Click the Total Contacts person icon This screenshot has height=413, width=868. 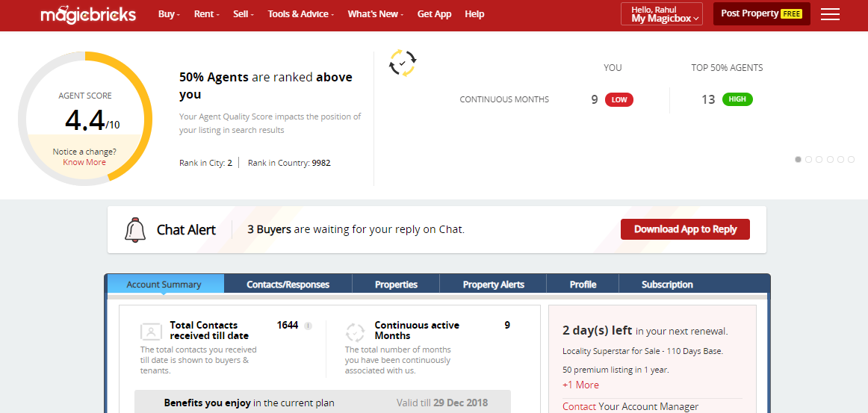click(x=151, y=332)
